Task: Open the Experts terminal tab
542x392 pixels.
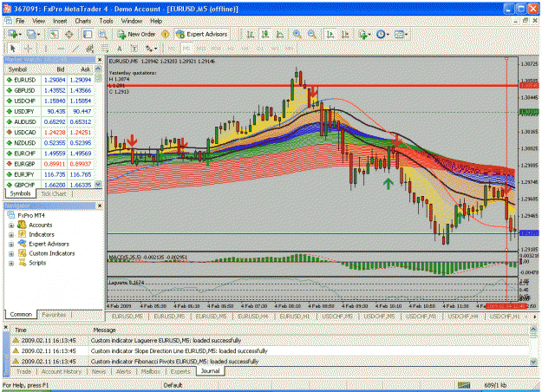Action: pos(180,371)
